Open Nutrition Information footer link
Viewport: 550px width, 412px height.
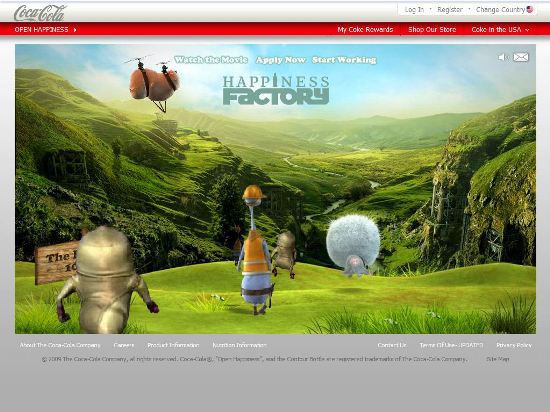239,345
